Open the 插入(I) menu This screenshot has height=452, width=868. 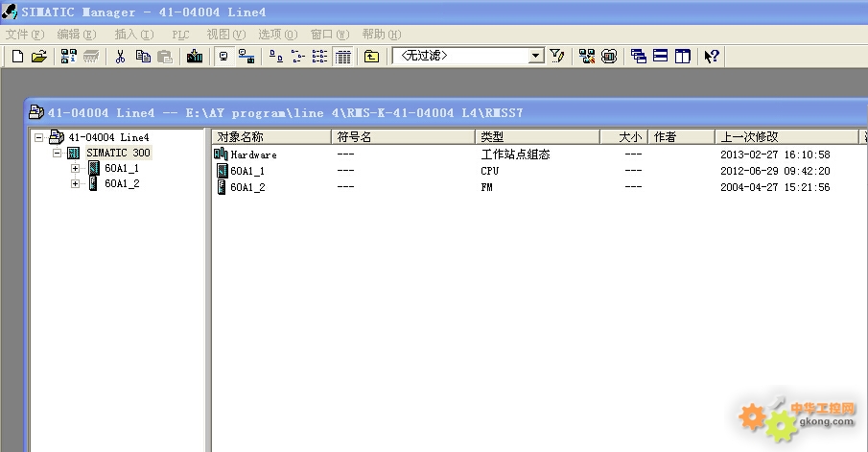(x=134, y=35)
